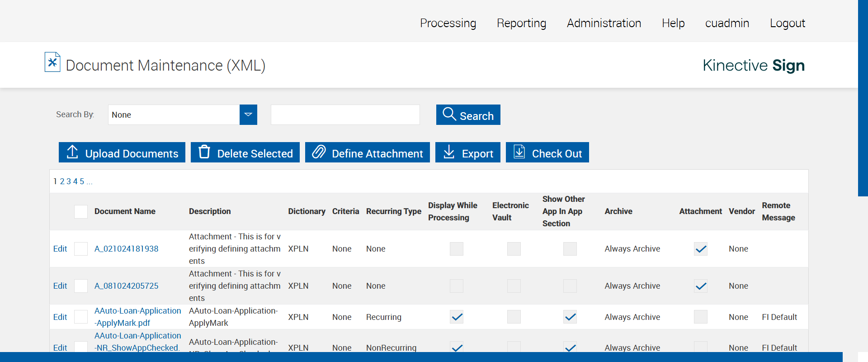Select row checkbox for A_021024181938
The height and width of the screenshot is (362, 868).
tap(81, 249)
